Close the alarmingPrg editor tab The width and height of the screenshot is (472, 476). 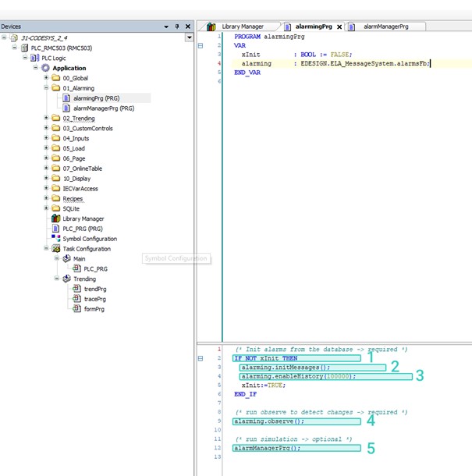click(x=339, y=27)
